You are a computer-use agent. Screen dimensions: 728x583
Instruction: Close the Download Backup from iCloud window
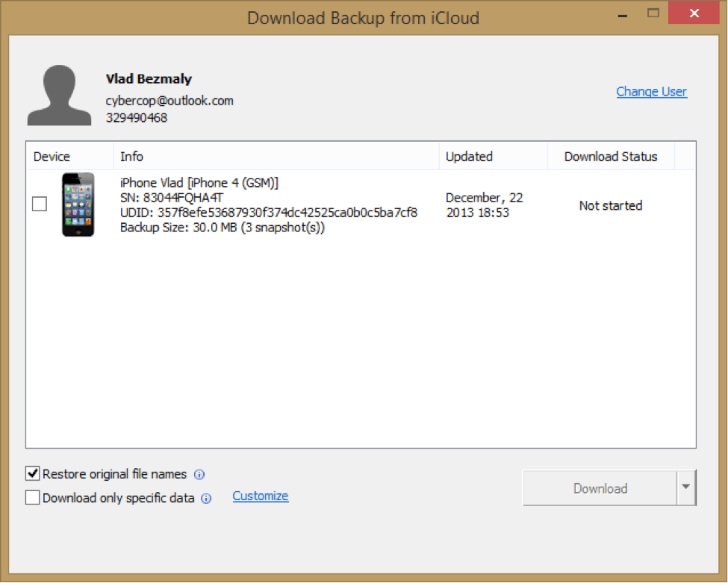coord(694,13)
